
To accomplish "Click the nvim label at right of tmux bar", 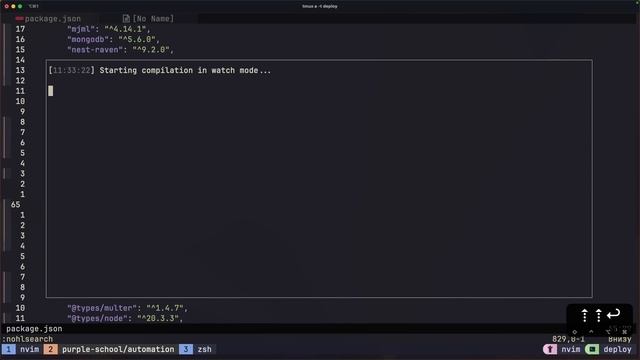I will click(x=571, y=349).
